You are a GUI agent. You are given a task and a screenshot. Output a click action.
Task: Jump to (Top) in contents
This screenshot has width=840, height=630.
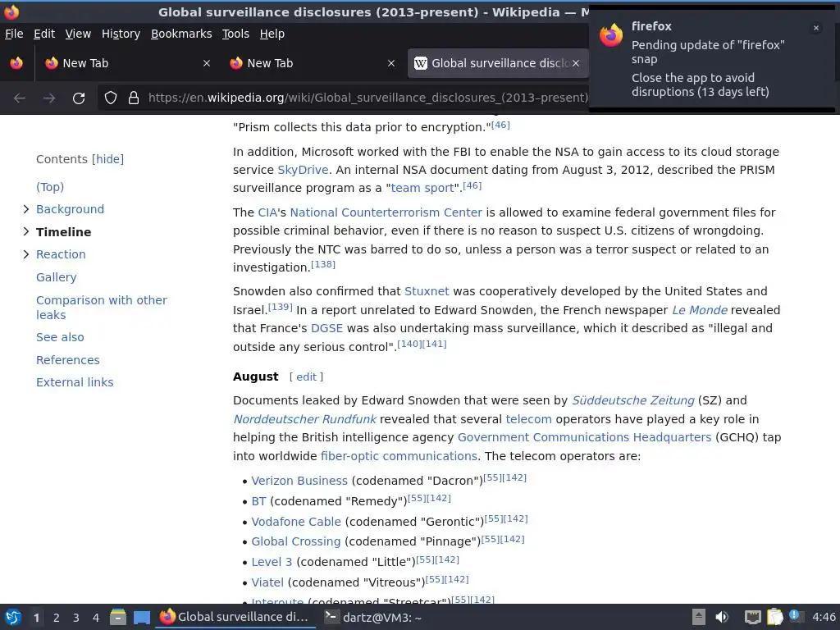[x=50, y=187]
